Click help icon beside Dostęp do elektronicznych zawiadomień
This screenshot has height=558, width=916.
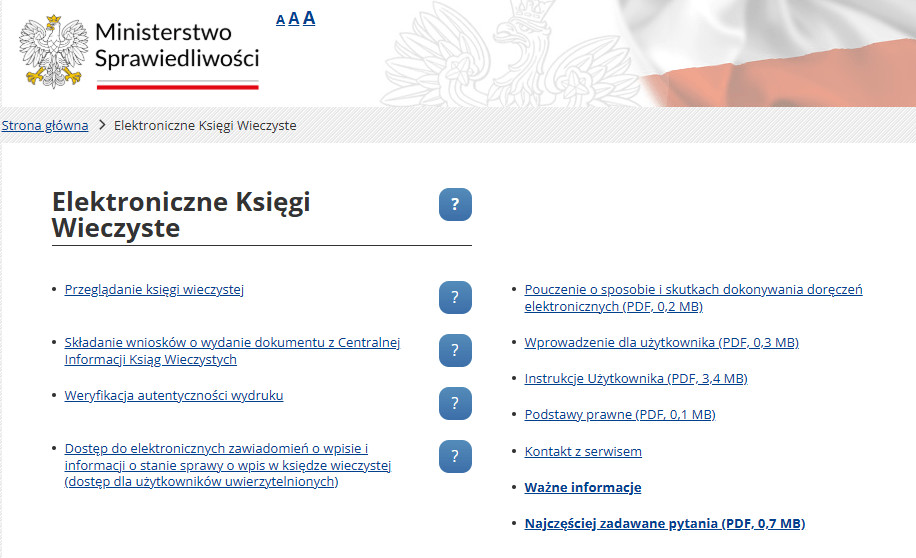coord(455,457)
